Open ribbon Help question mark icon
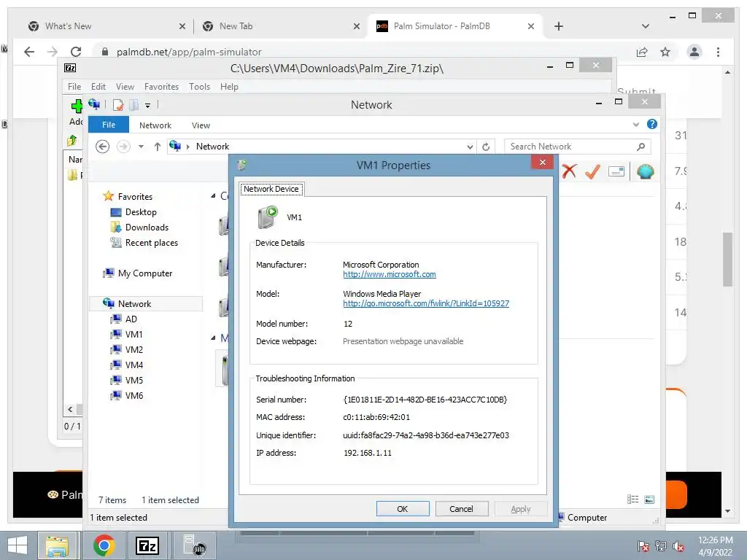747x560 pixels. (x=651, y=124)
